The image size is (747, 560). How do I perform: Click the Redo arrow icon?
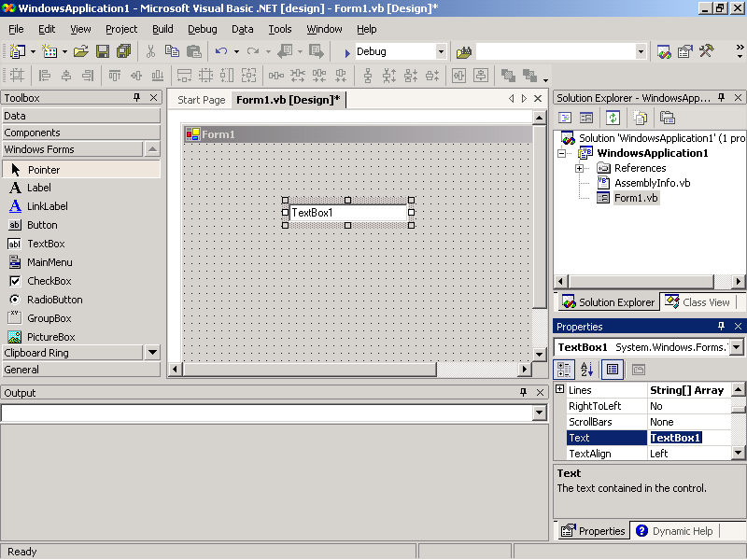coord(253,51)
